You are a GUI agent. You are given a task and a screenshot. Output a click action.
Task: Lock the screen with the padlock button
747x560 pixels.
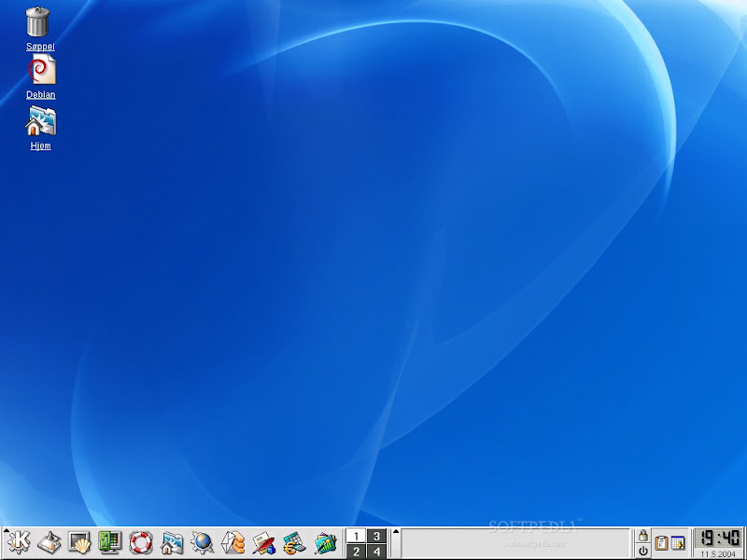(642, 535)
